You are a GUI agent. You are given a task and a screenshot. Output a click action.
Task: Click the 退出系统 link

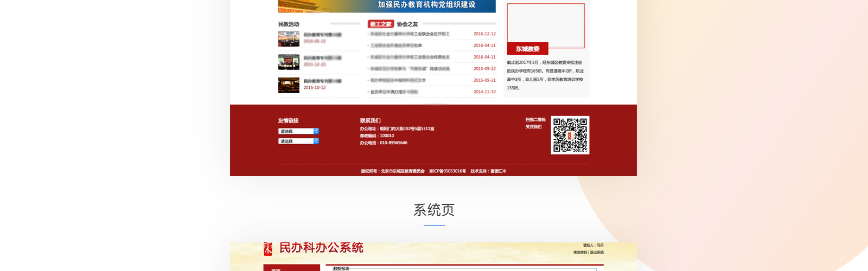pos(597,253)
